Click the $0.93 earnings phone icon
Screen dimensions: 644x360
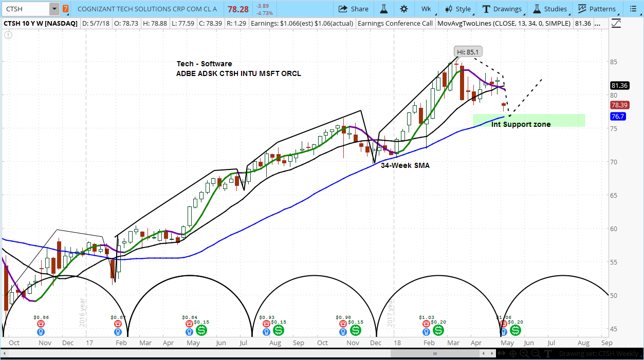[267, 324]
